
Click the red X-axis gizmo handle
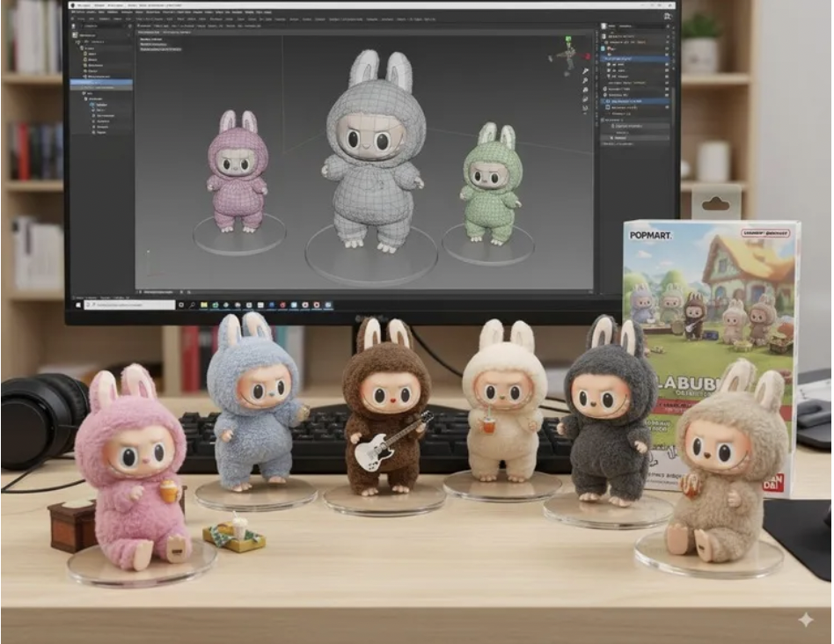click(587, 55)
